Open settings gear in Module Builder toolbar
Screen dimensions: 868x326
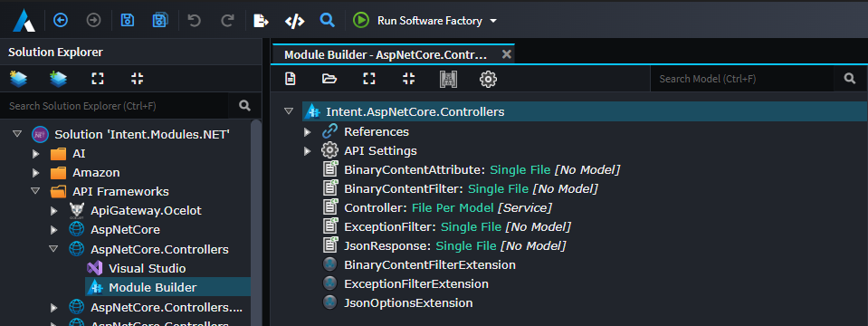(x=488, y=79)
